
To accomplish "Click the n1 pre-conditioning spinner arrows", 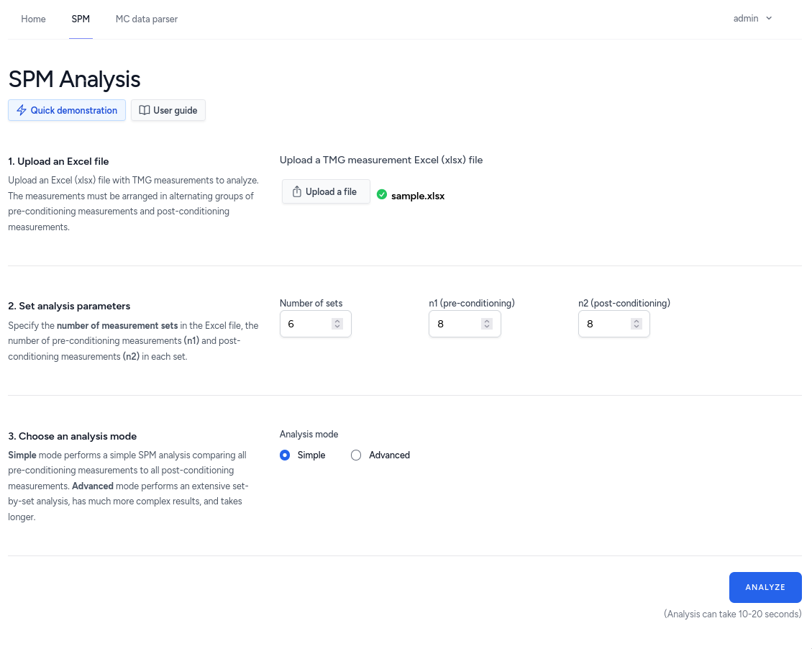I will [486, 324].
